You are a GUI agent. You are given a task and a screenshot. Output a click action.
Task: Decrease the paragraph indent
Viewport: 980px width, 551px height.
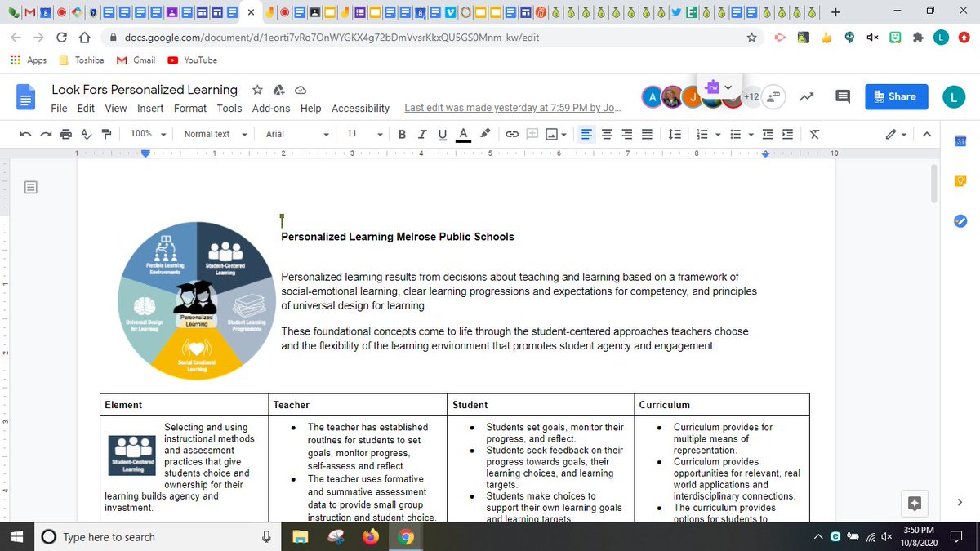point(766,134)
